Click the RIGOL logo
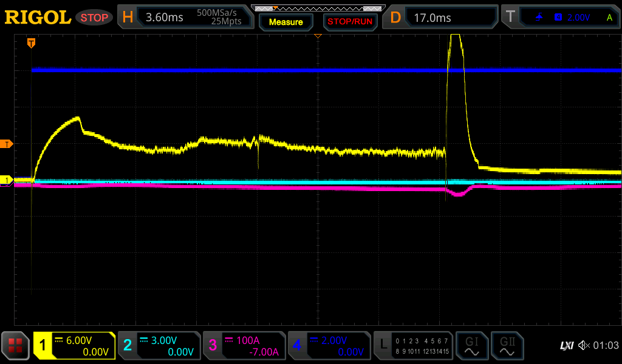This screenshot has height=364, width=622. pos(38,18)
